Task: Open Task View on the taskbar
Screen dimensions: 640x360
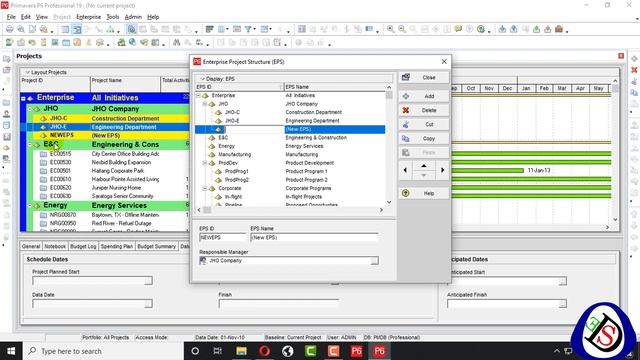Action: pyautogui.click(x=218, y=351)
